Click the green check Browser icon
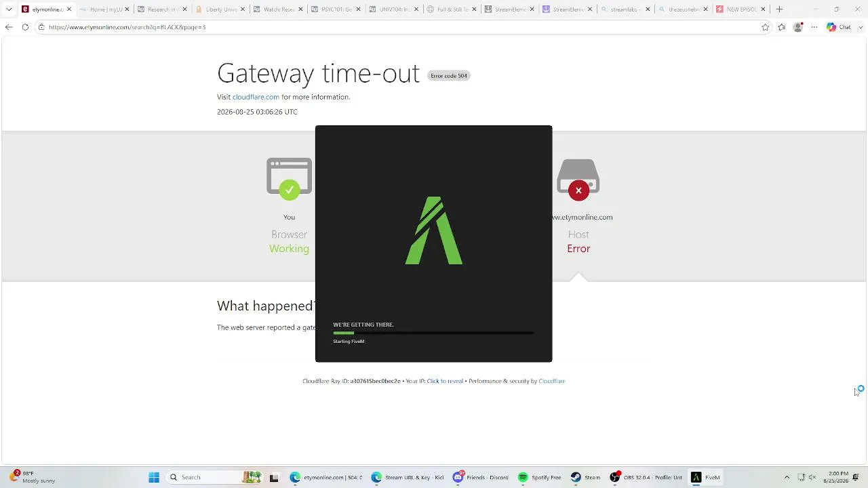This screenshot has height=488, width=868. 290,190
